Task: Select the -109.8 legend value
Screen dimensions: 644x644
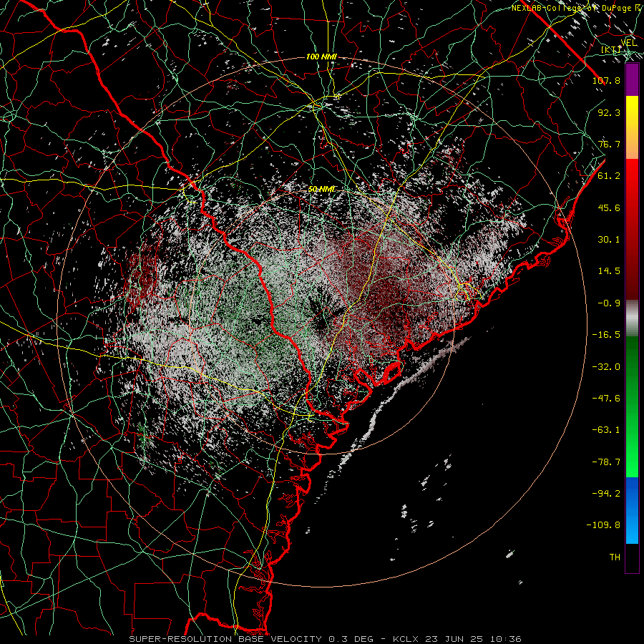Action: click(x=603, y=525)
